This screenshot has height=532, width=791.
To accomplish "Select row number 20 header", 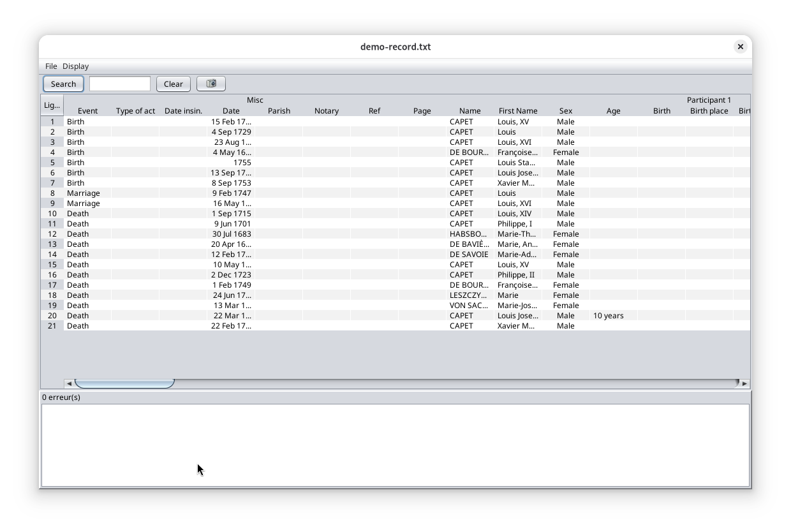I will (52, 315).
